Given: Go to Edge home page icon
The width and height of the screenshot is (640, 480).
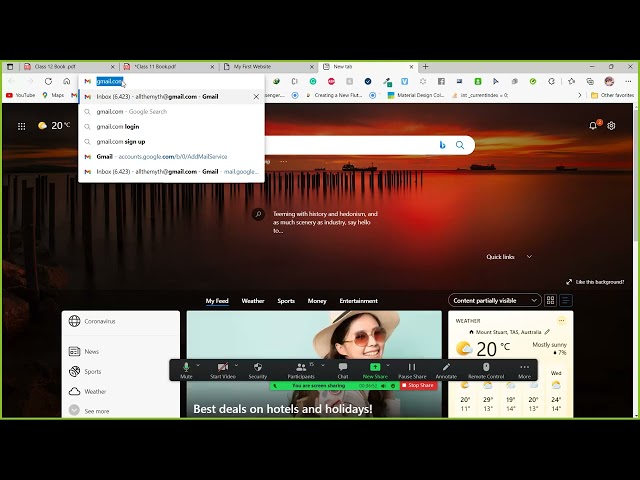Looking at the screenshot, I should point(67,81).
